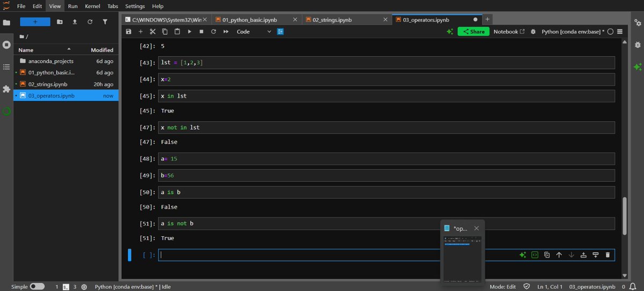
Task: Restart kernel and run all cells
Action: (226, 32)
